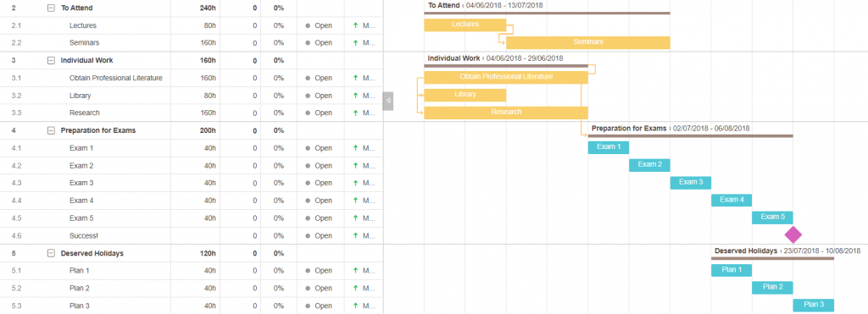868x314 pixels.
Task: Collapse the Individual Work group
Action: [51, 60]
